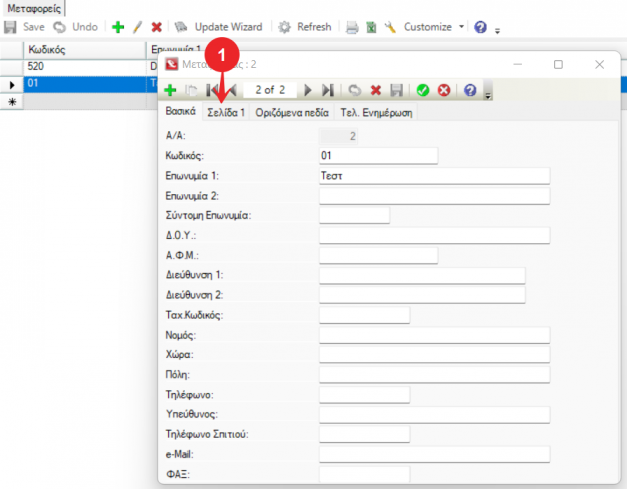Maximize the Μεταφορείς dialog window
Image resolution: width=627 pixels, height=489 pixels.
(558, 64)
